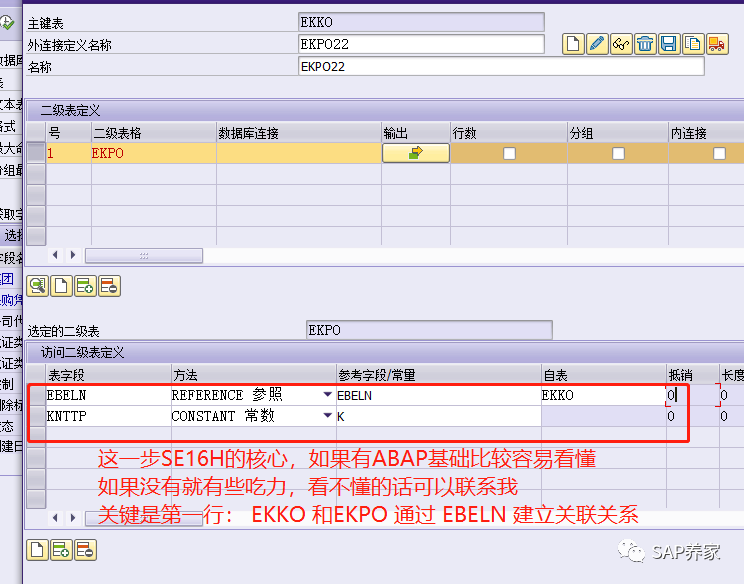The height and width of the screenshot is (584, 744).
Task: Click the 二级表格 column header
Action: [x=153, y=133]
